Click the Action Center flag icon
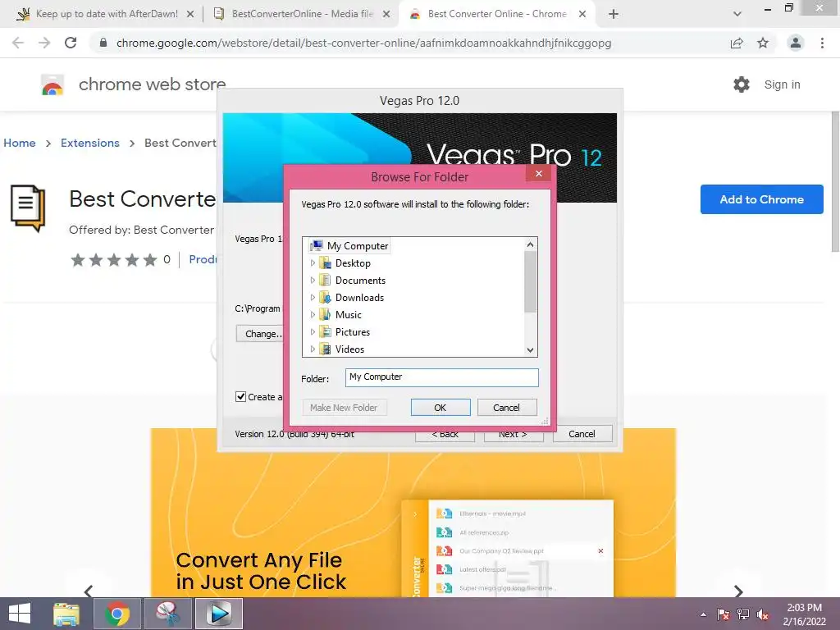Screen dimensions: 840x630 click(x=724, y=614)
